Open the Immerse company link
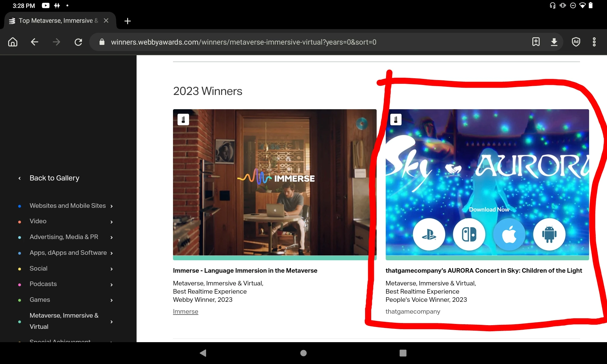Viewport: 607px width, 364px height. (x=185, y=312)
